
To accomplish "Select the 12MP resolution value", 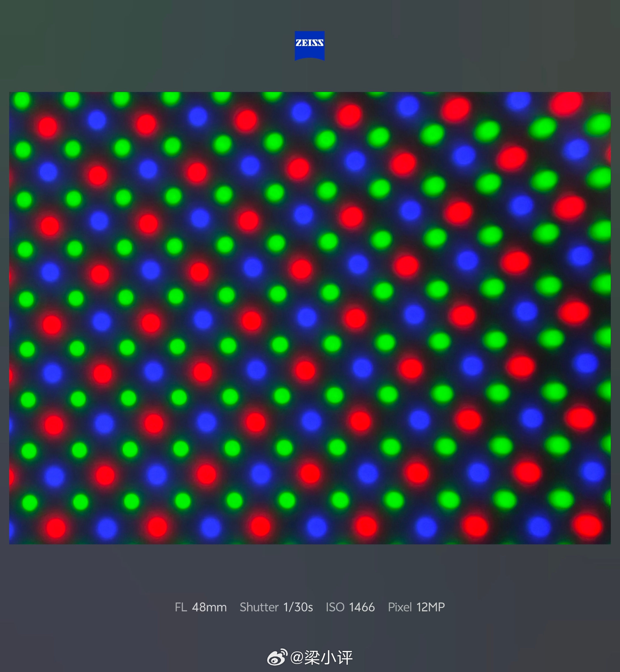I will pyautogui.click(x=431, y=607).
